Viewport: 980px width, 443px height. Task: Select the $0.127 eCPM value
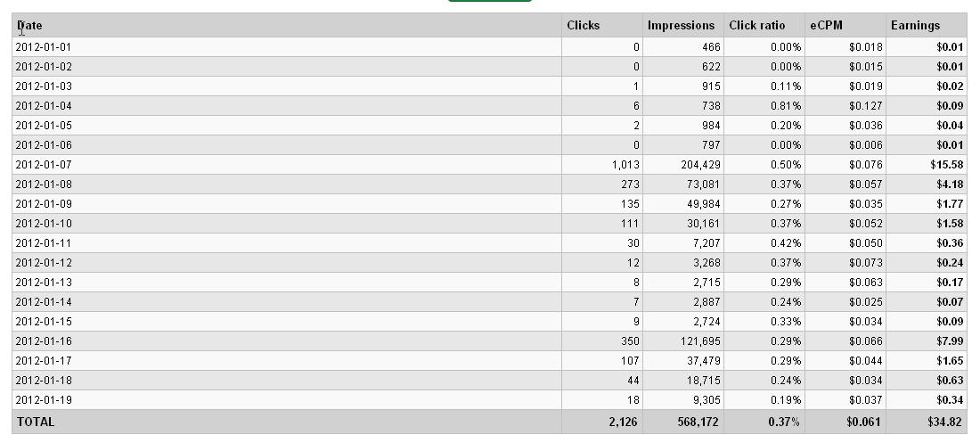coord(866,106)
